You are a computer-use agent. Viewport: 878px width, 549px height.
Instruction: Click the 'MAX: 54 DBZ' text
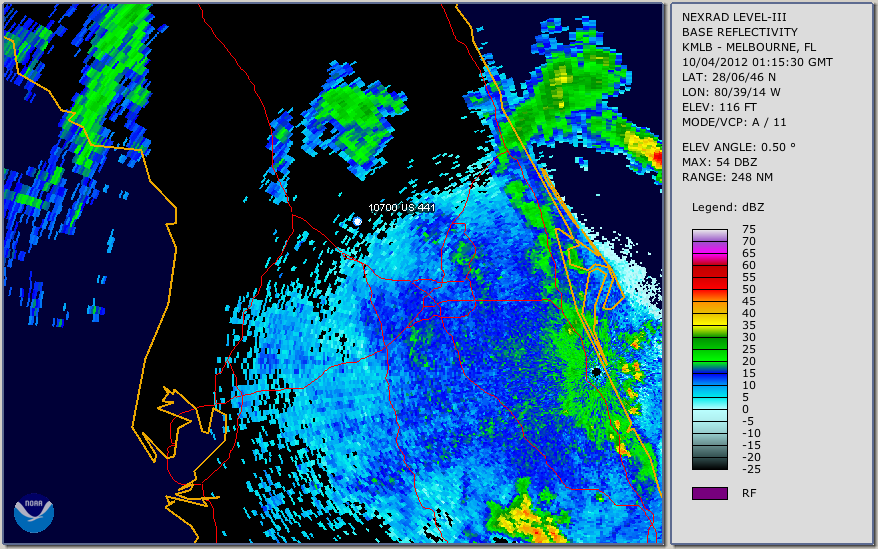coord(720,162)
